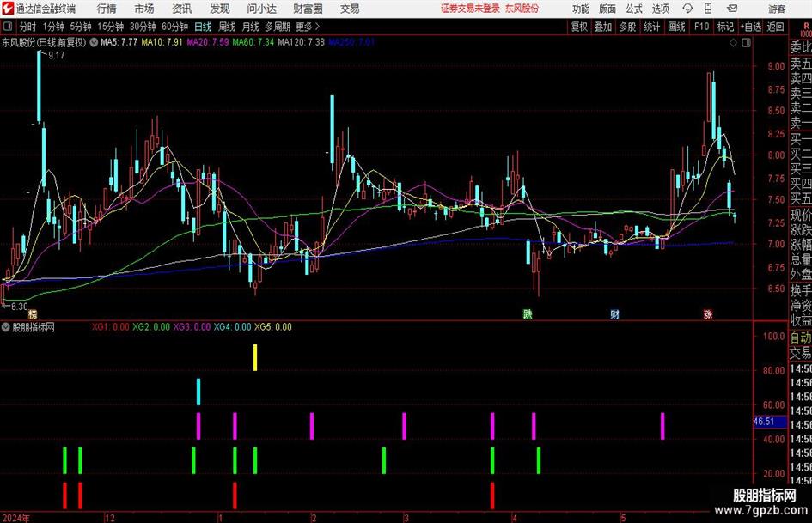The image size is (812, 523).
Task: Open the headset customer service icon
Action: point(687,9)
